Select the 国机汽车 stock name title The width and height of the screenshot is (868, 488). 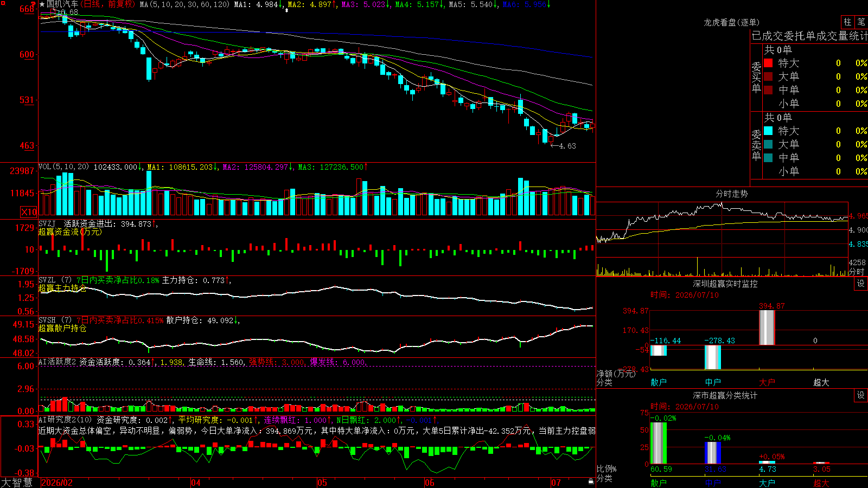(62, 4)
